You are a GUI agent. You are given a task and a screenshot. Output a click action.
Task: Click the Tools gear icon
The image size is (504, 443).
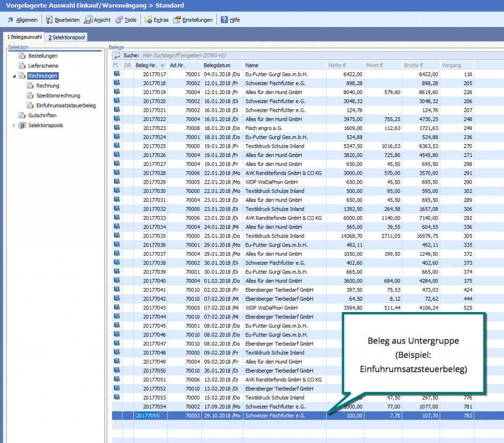pyautogui.click(x=119, y=20)
